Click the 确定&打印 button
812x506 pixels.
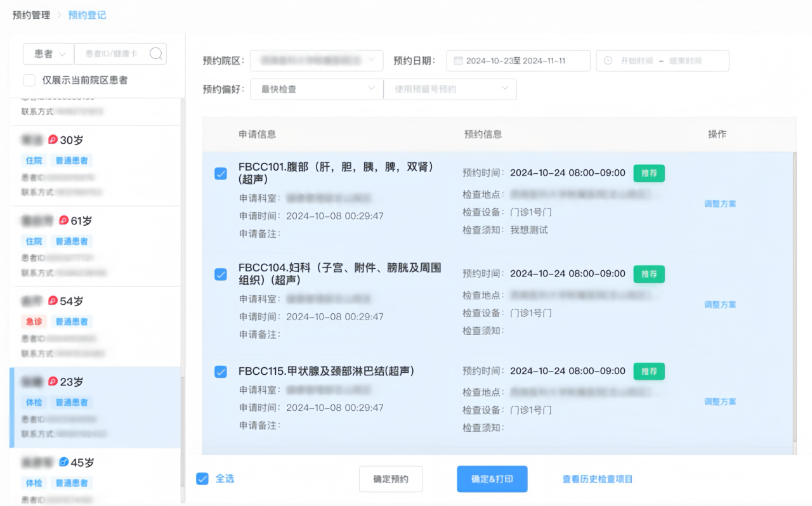(x=492, y=479)
